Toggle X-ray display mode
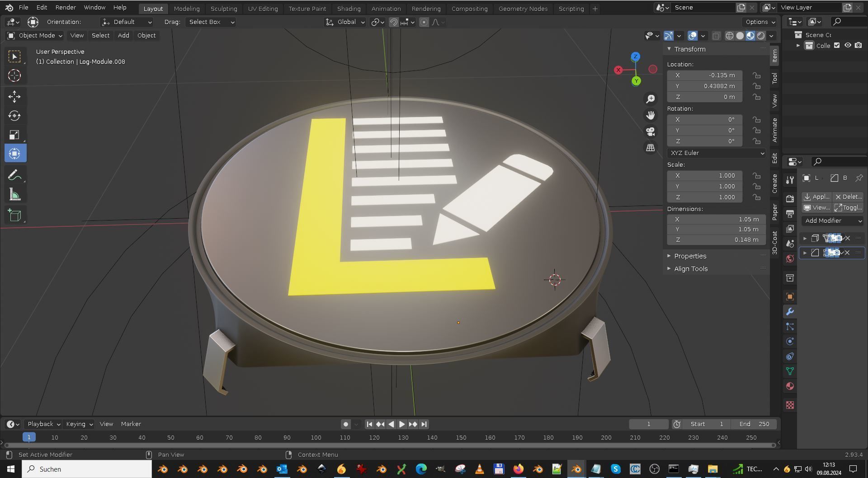Viewport: 868px width, 478px height. tap(716, 36)
